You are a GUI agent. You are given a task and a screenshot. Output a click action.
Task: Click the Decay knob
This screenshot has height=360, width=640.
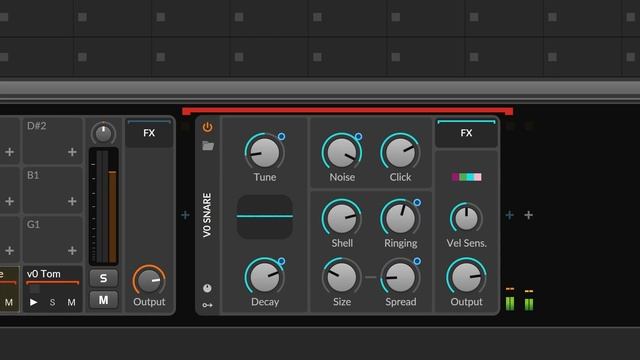[264, 278]
